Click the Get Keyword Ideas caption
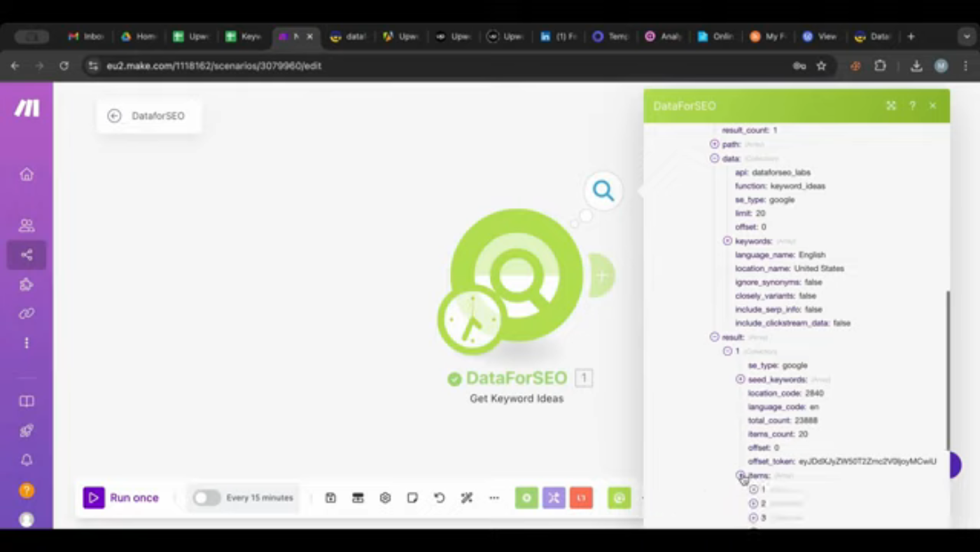 (x=517, y=399)
